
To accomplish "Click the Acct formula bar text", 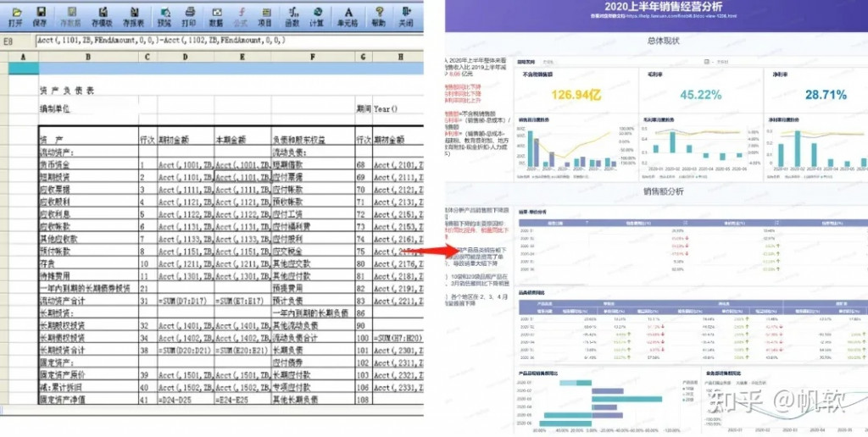I will point(160,41).
